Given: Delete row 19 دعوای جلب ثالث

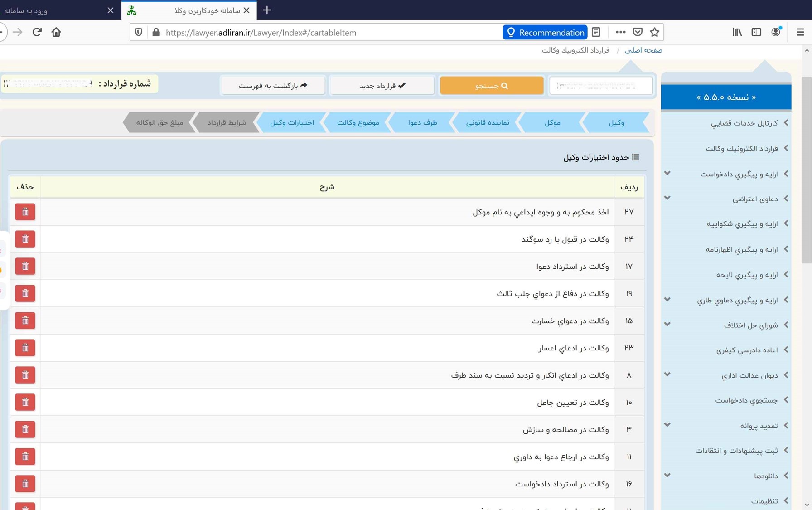Looking at the screenshot, I should point(25,293).
